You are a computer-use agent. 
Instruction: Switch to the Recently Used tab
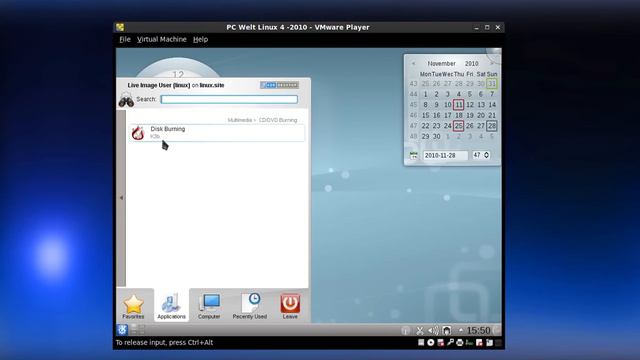coord(250,306)
